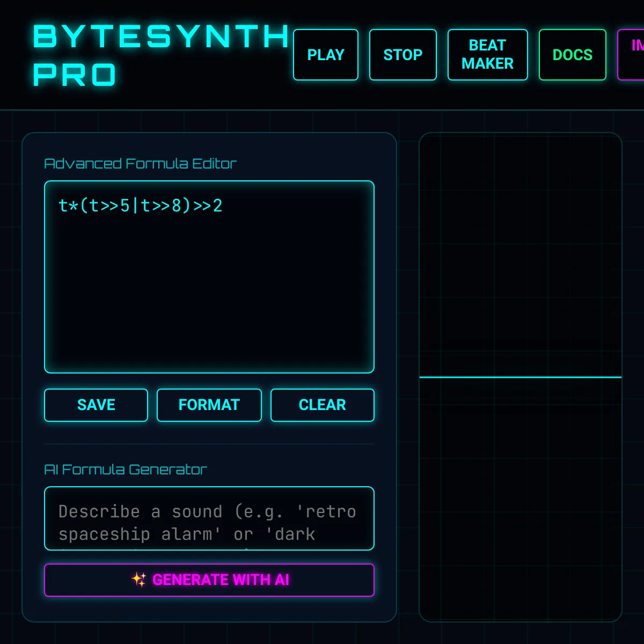Image resolution: width=644 pixels, height=644 pixels.
Task: Open the Beat Maker
Action: click(487, 55)
